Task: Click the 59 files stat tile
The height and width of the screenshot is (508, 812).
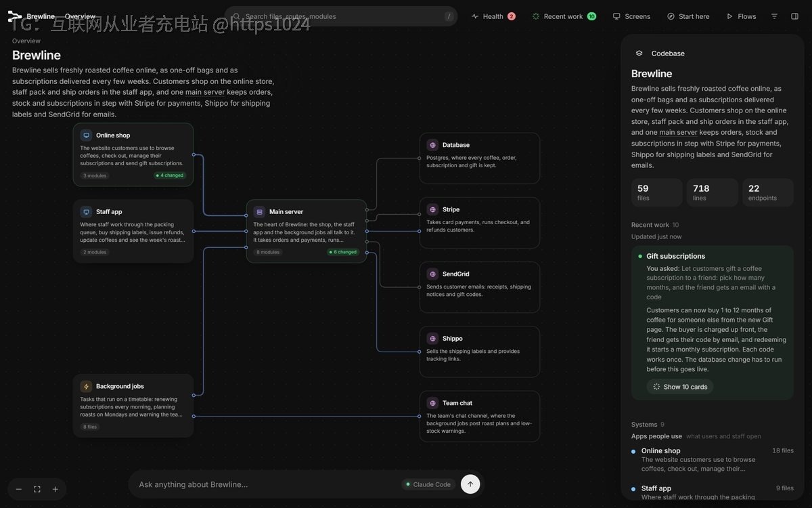Action: tap(657, 192)
